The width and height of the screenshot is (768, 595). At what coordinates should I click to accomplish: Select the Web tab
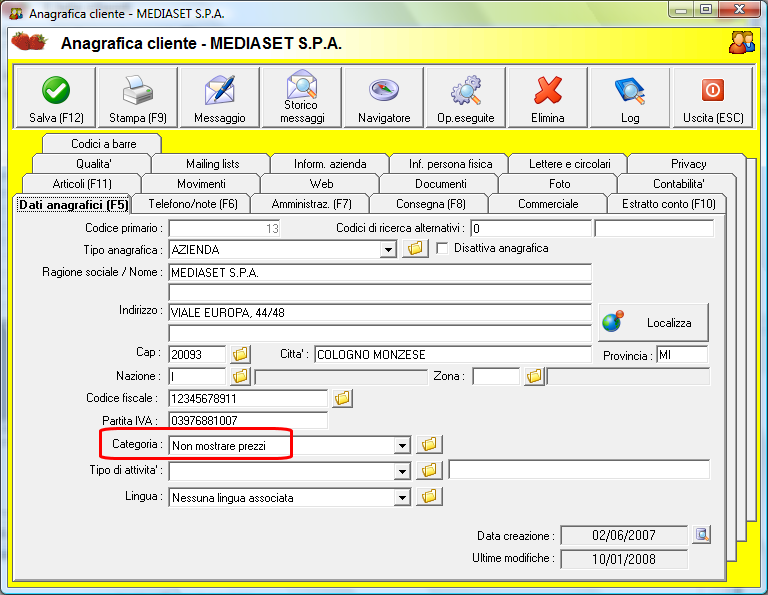coord(321,184)
